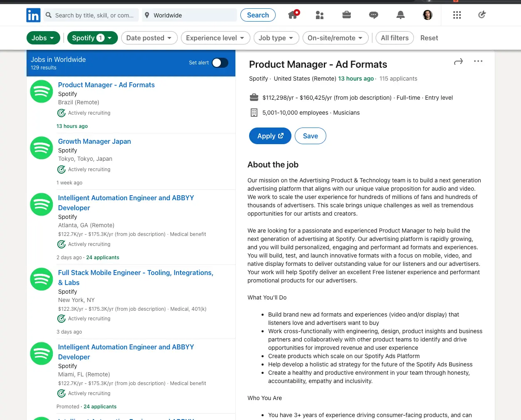Screen dimensions: 521x420
Task: Open the Messaging chat bubble icon
Action: (x=374, y=15)
